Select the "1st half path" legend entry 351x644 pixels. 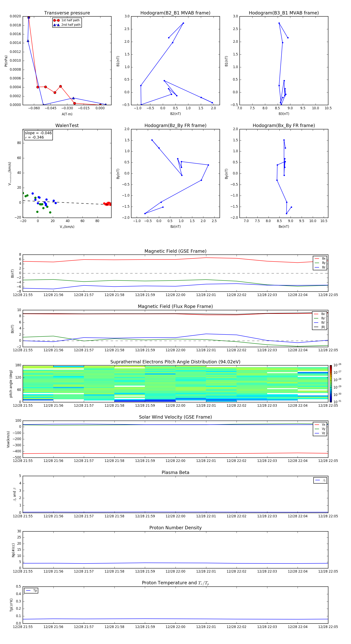[66, 20]
